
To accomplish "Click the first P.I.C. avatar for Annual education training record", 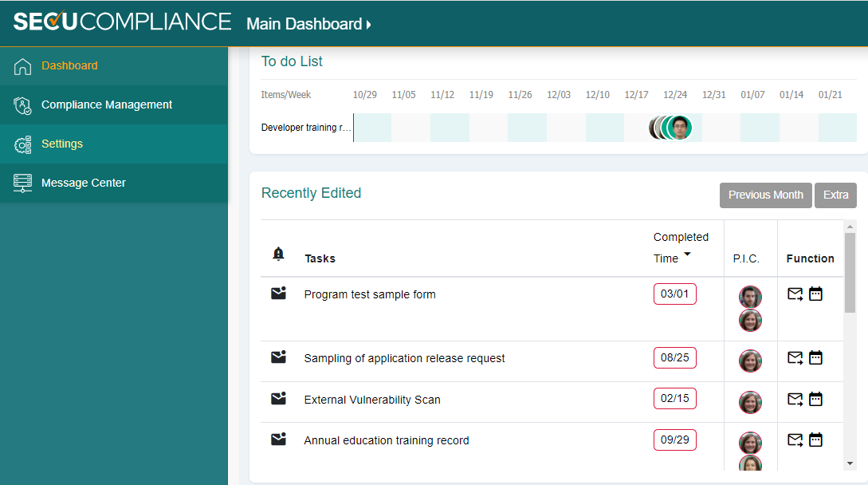I will [750, 443].
